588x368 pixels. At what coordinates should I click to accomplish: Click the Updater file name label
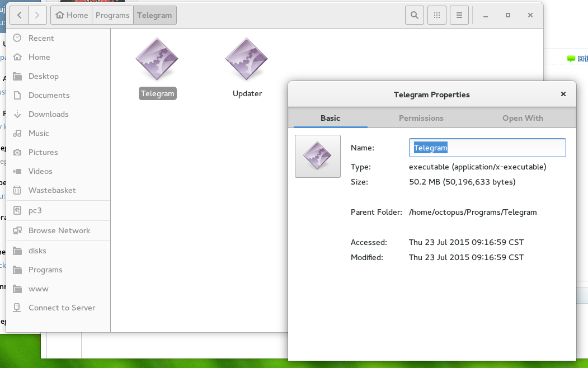tap(247, 94)
